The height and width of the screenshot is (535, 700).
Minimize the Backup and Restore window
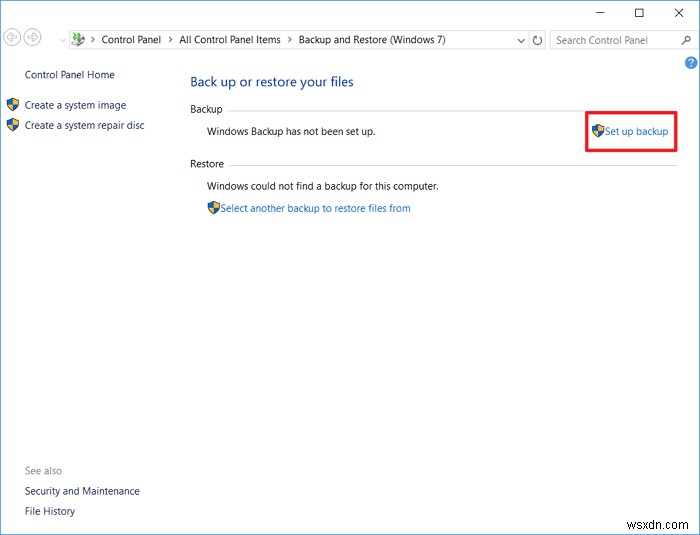pos(600,13)
